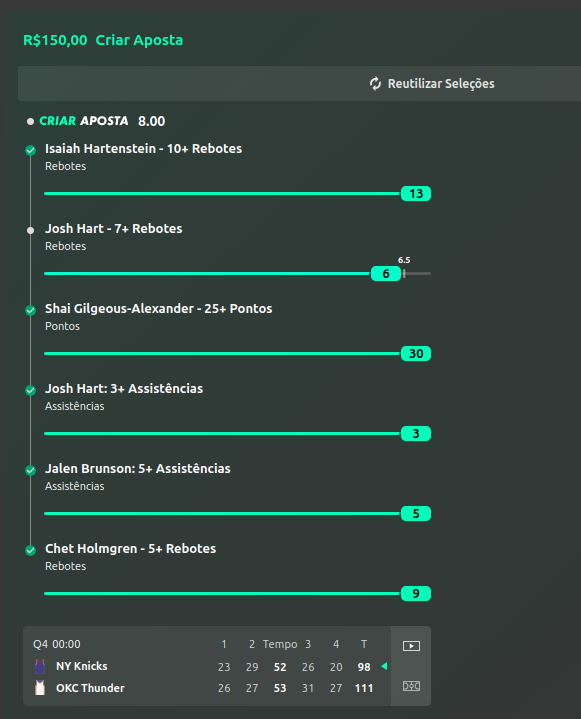
Task: Click the CRIAR APOSTA label
Action: [83, 121]
